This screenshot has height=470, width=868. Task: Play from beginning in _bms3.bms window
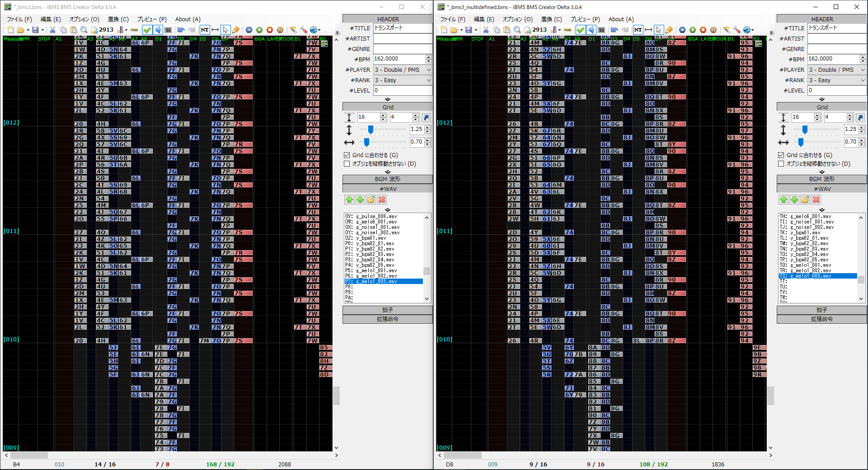[x=249, y=30]
